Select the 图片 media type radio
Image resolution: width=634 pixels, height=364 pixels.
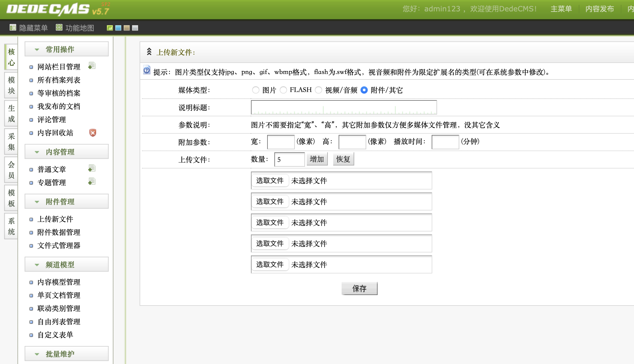[255, 90]
